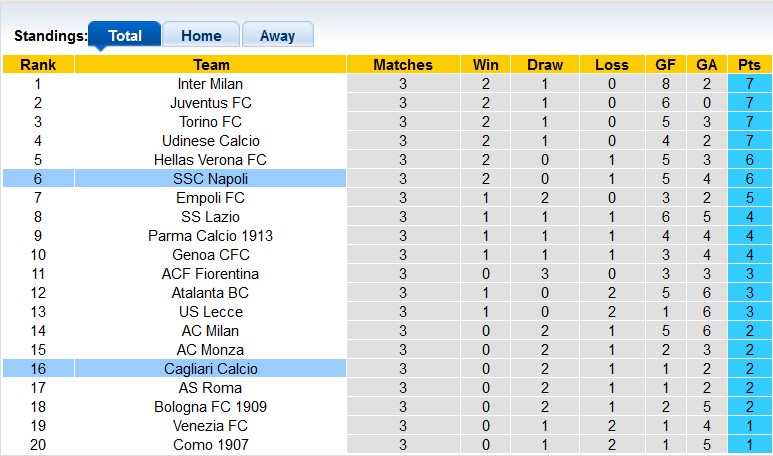Click the Matches column header
Viewport: 773px width, 456px height.
[x=403, y=65]
